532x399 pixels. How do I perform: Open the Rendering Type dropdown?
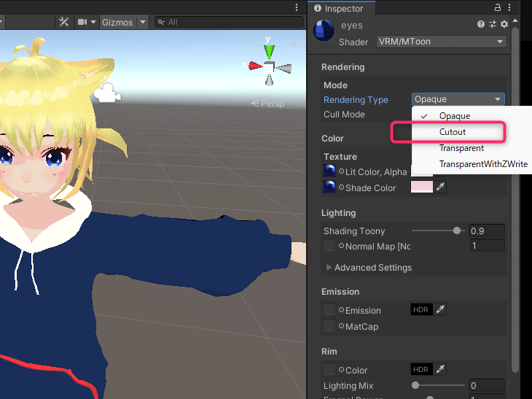(x=458, y=99)
